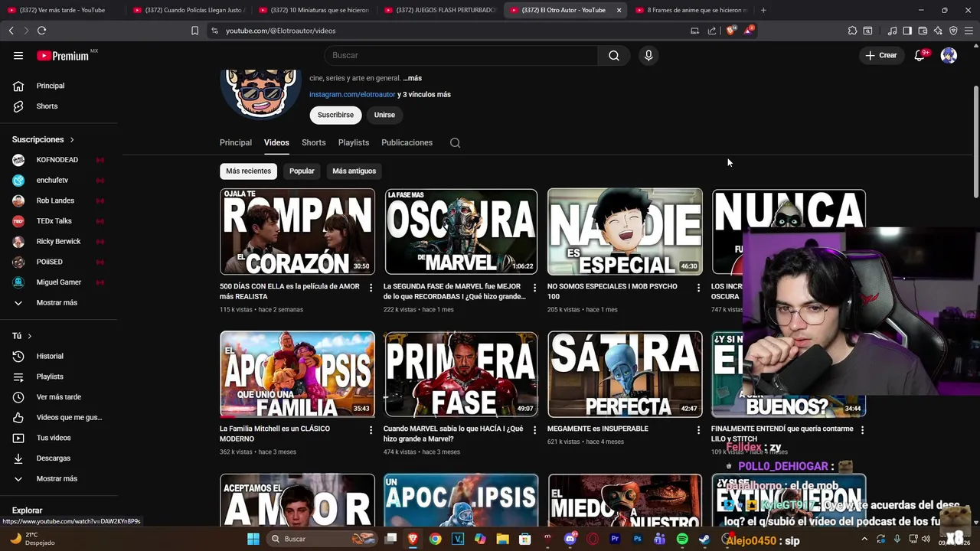Open Brave VPN shield icon

953,31
